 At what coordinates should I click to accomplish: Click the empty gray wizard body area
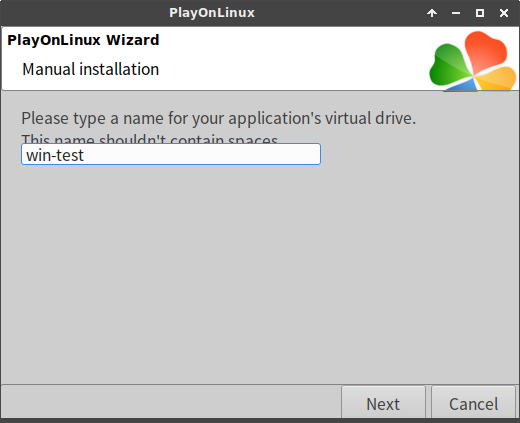click(x=260, y=273)
